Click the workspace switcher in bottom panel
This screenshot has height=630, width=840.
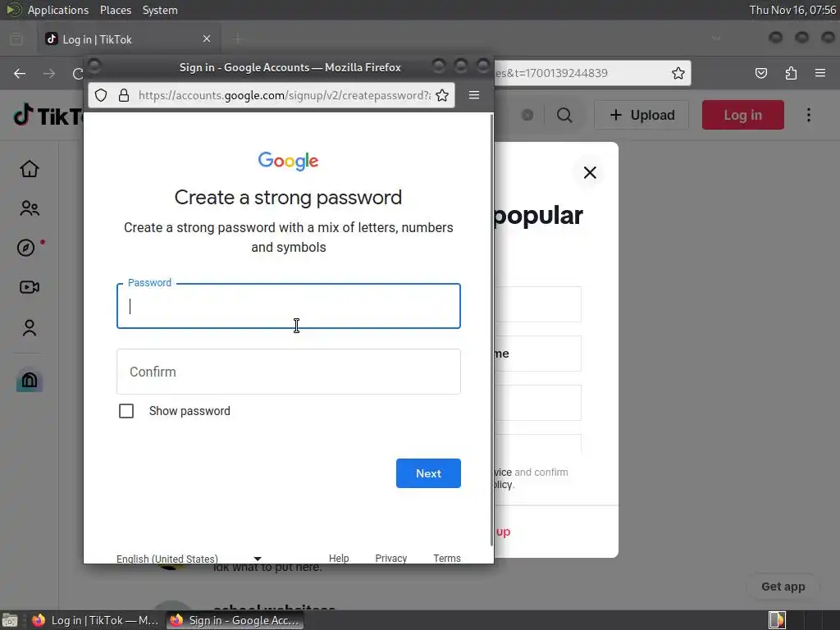777,620
